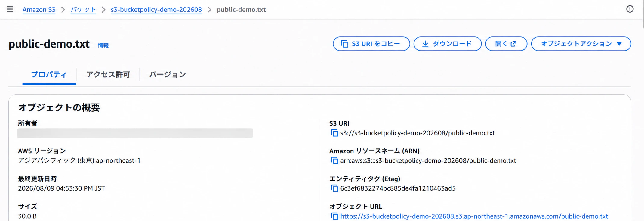
Task: Copy the Etag value using its copy icon
Action: pos(334,188)
